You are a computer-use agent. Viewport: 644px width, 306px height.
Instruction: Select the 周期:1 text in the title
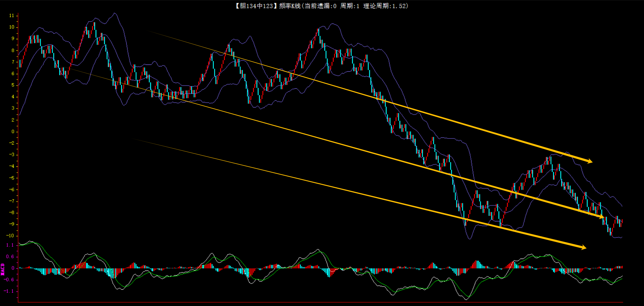click(x=350, y=6)
